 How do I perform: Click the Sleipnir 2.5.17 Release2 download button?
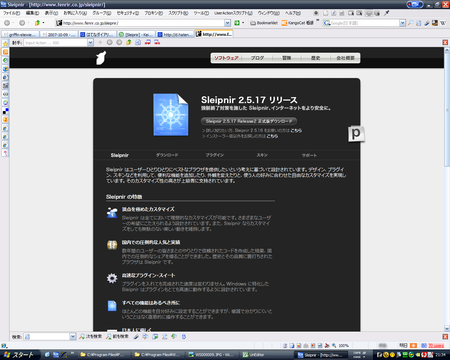[249, 121]
